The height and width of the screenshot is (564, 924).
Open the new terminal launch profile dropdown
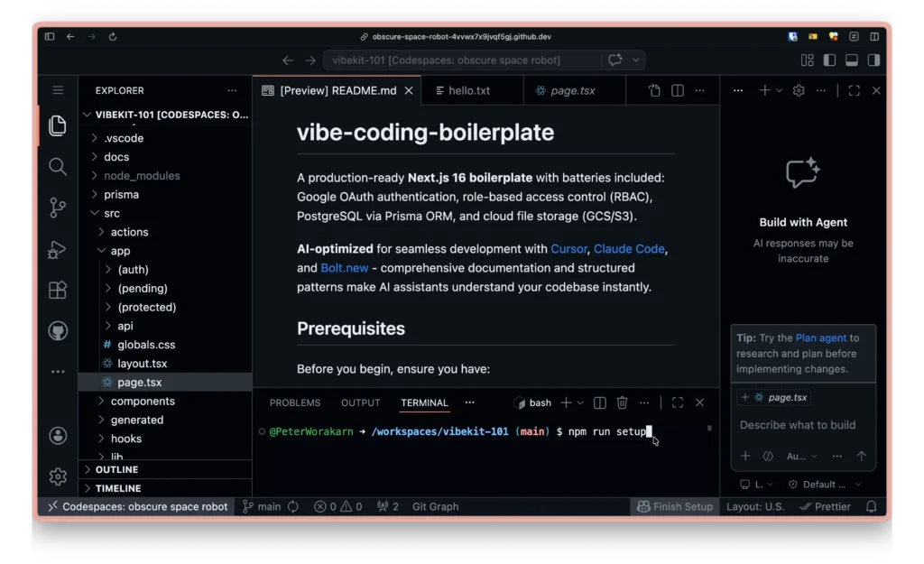tap(580, 403)
